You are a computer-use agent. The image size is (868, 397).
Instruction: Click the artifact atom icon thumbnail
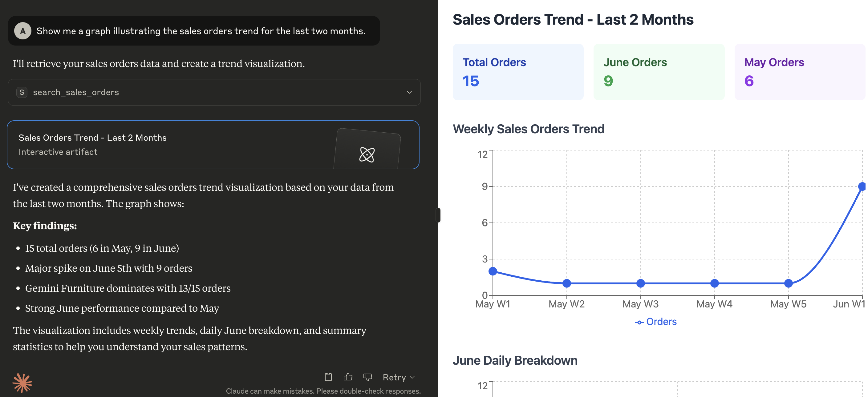(x=367, y=154)
